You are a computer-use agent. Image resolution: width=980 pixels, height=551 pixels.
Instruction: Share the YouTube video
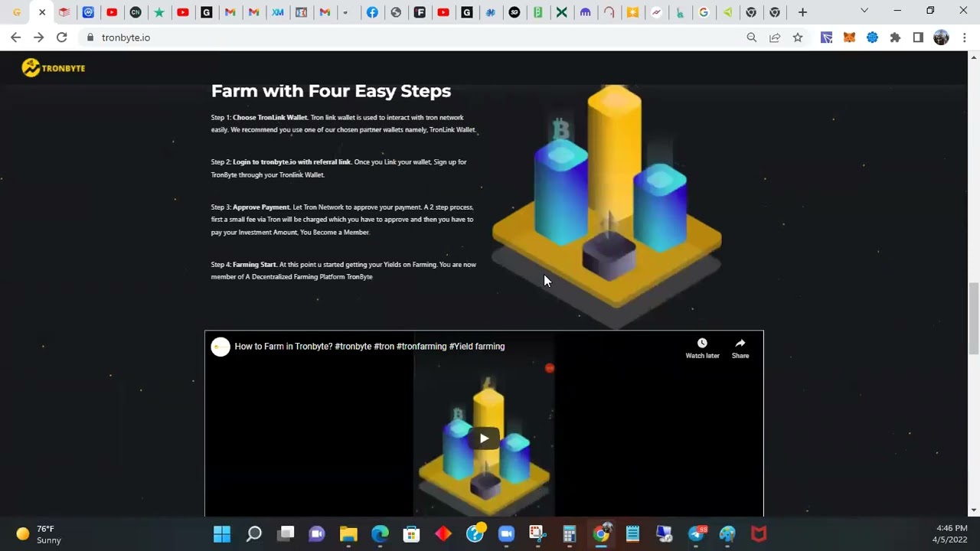pyautogui.click(x=740, y=348)
